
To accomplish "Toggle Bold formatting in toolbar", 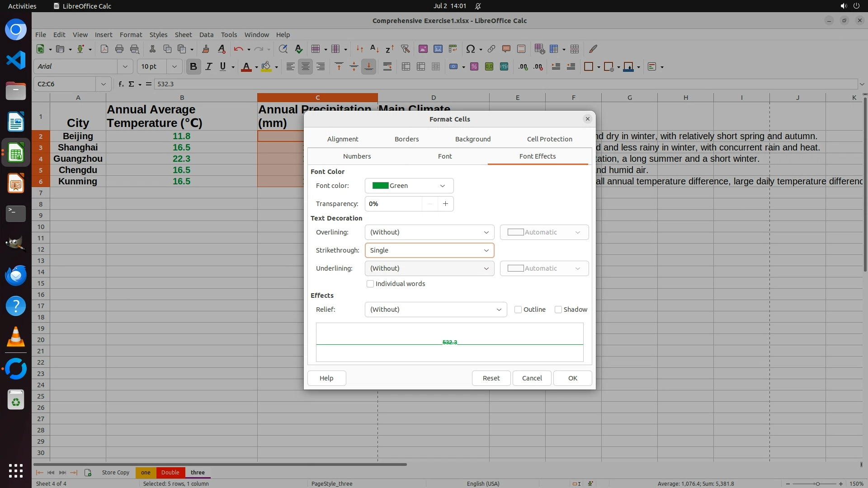I will coord(193,67).
